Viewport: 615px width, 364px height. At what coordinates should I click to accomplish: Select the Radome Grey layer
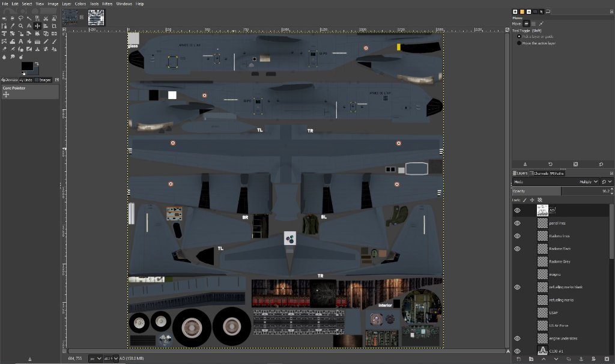(x=560, y=261)
